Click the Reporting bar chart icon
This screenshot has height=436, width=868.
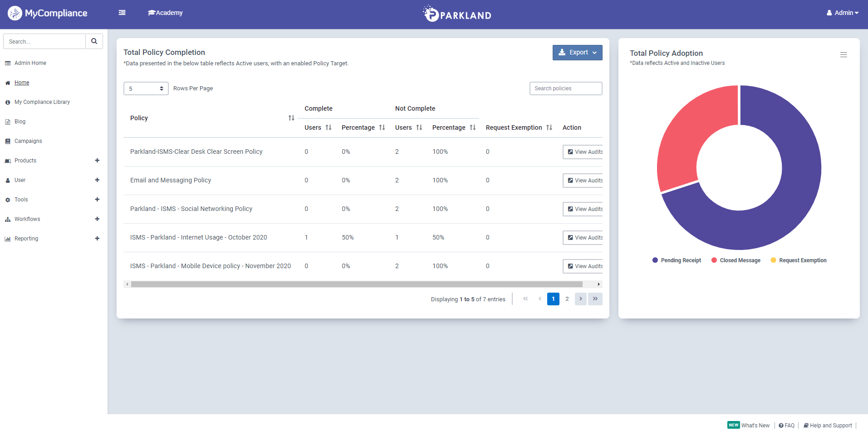[8, 239]
